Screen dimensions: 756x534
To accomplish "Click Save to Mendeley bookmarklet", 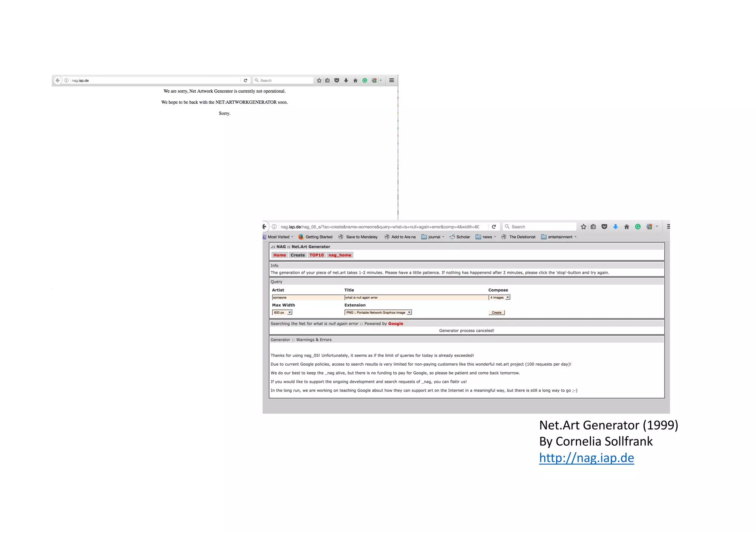I will coord(358,237).
